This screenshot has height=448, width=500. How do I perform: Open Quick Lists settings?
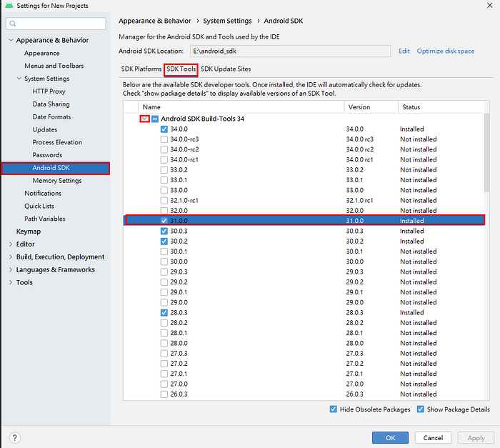[x=39, y=206]
